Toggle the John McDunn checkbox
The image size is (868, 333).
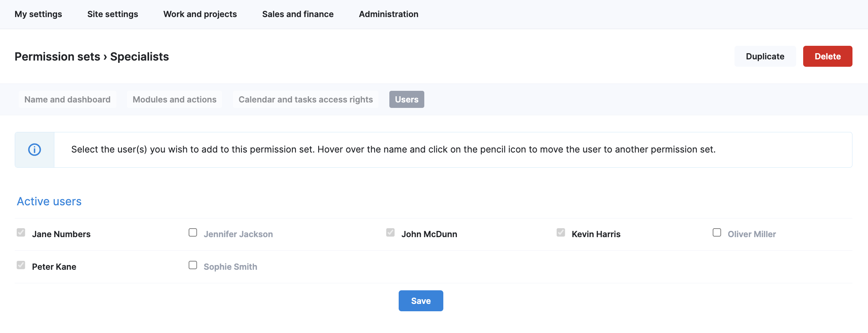391,232
